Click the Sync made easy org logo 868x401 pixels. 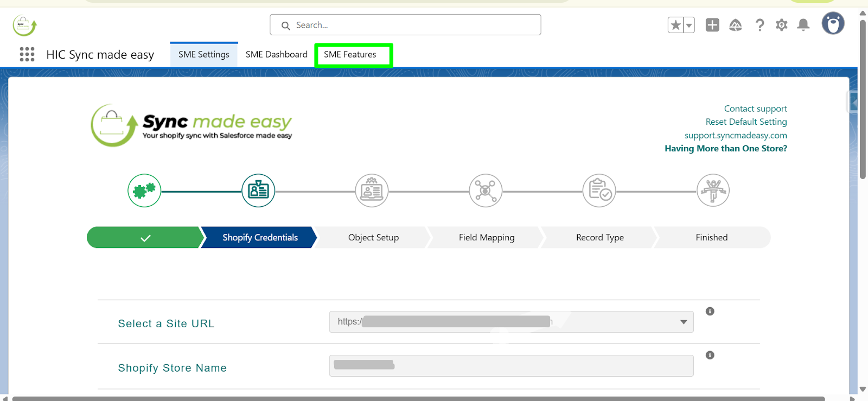(24, 25)
